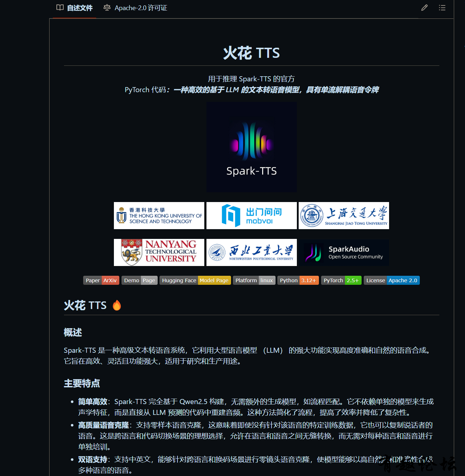Click the pencil edit file icon
The width and height of the screenshot is (465, 476).
[425, 8]
